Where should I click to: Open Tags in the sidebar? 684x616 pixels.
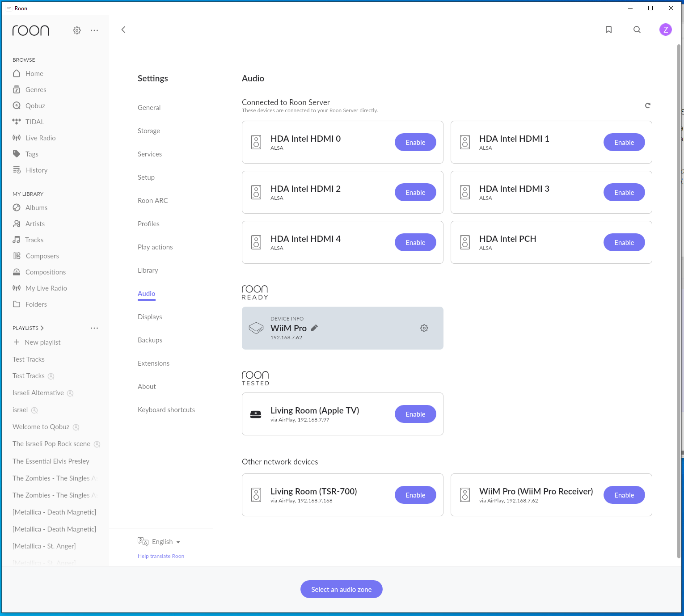pyautogui.click(x=25, y=154)
